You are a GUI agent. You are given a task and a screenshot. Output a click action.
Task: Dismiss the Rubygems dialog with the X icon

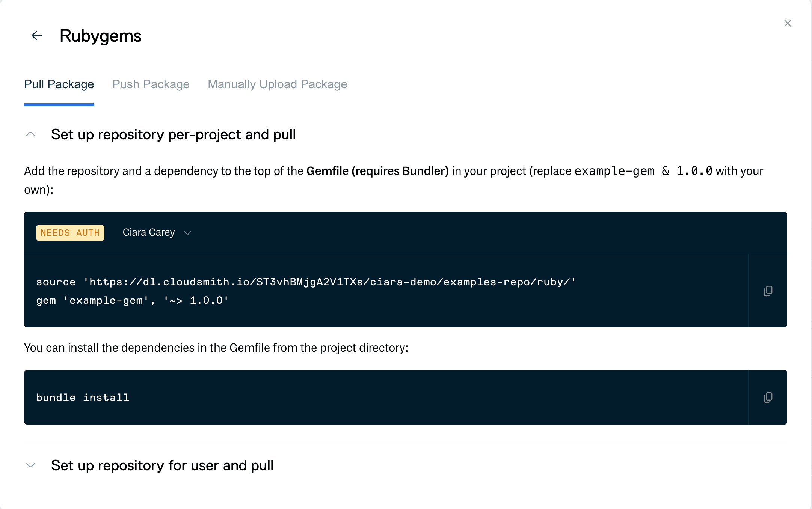click(x=787, y=23)
